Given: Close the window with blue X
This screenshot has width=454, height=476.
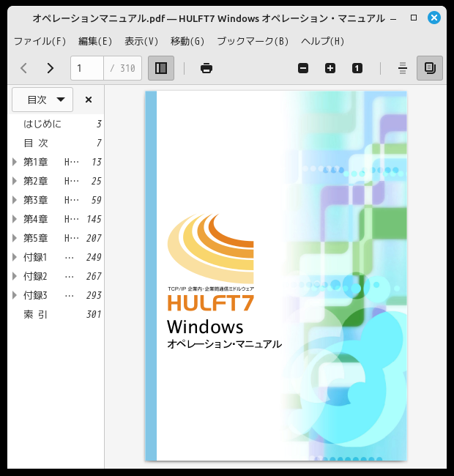Looking at the screenshot, I should [434, 18].
